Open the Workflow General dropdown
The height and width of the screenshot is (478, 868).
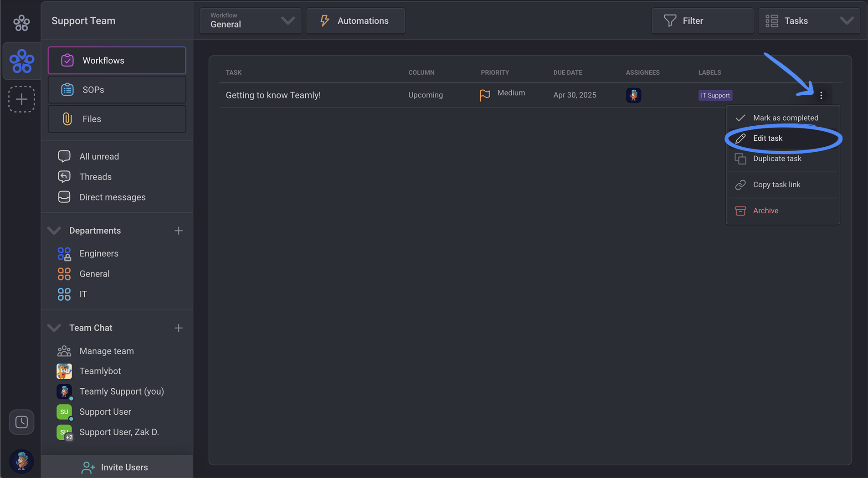click(251, 21)
